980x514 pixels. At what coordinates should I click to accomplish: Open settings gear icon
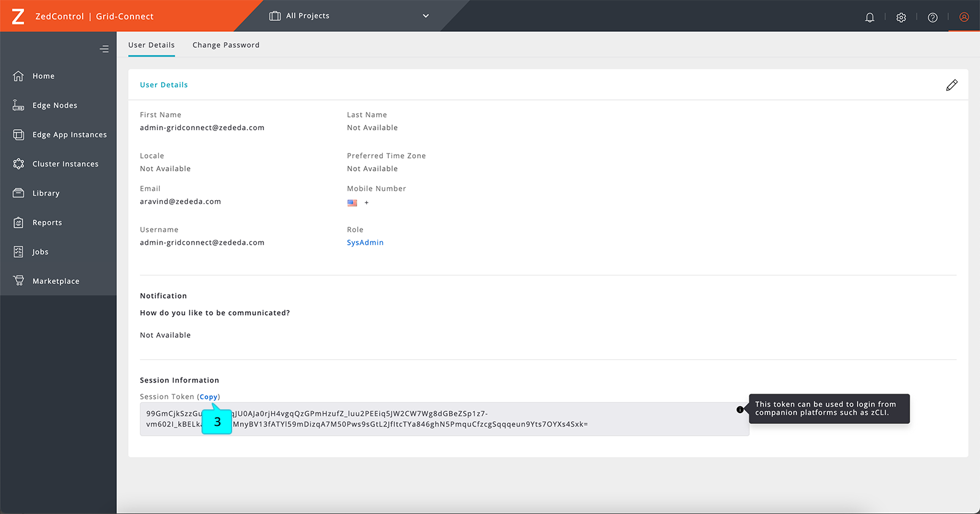point(901,17)
